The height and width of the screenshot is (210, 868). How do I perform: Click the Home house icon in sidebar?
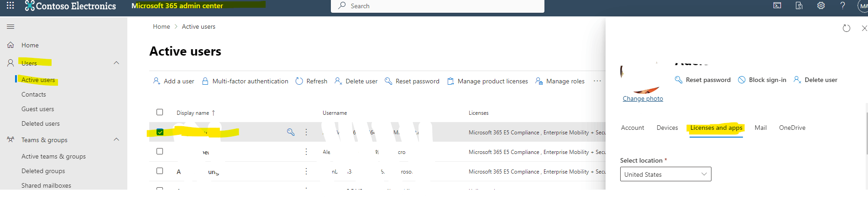tap(10, 45)
